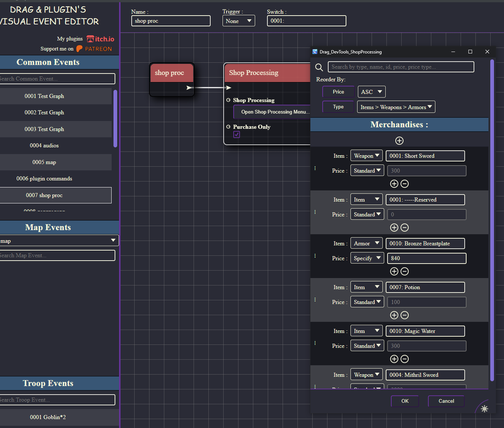Select common event 0006 plugin commands
This screenshot has width=504, height=428.
tap(56, 178)
